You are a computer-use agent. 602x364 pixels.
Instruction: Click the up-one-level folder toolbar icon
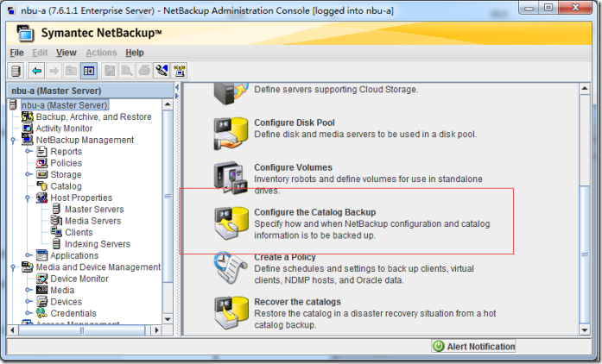click(x=71, y=71)
